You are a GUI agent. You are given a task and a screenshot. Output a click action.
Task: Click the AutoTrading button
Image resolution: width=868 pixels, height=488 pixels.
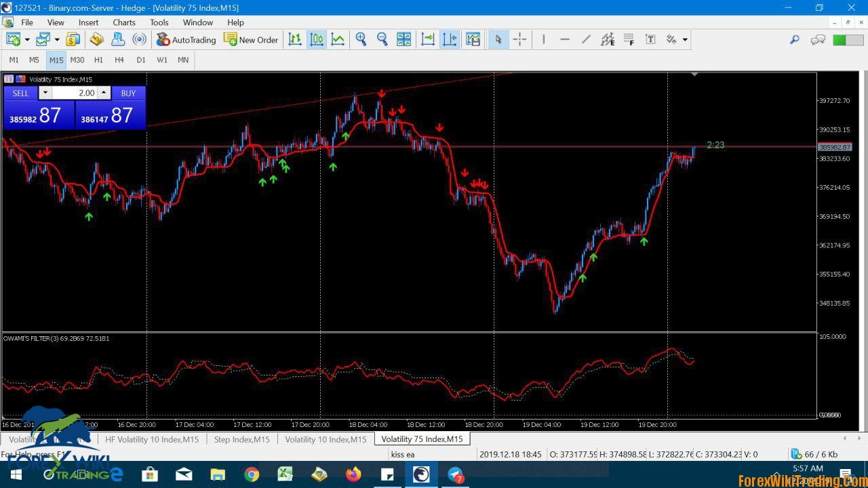click(x=186, y=39)
